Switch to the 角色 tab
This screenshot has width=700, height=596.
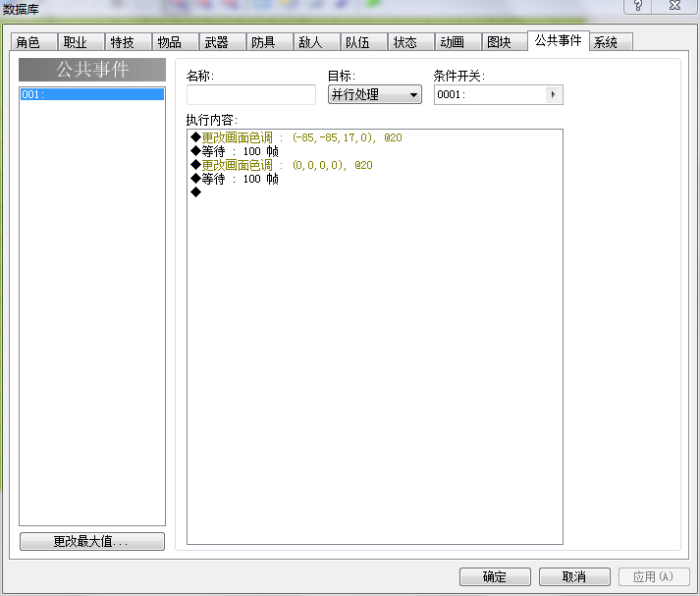(x=34, y=42)
